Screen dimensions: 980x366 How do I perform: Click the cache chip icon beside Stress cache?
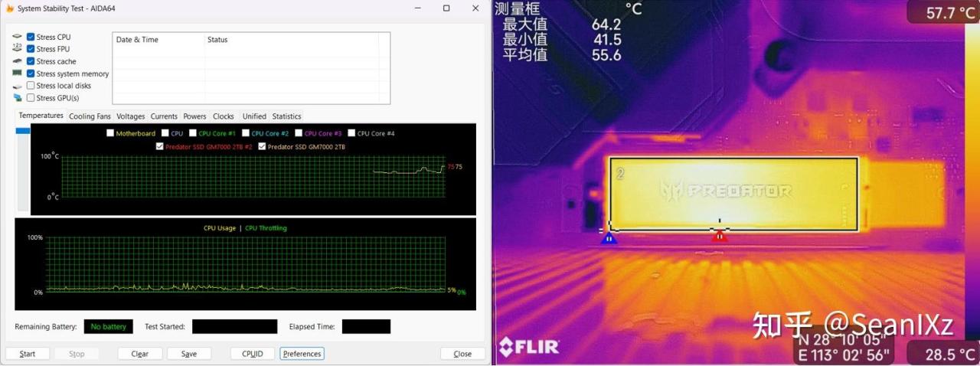coord(17,61)
